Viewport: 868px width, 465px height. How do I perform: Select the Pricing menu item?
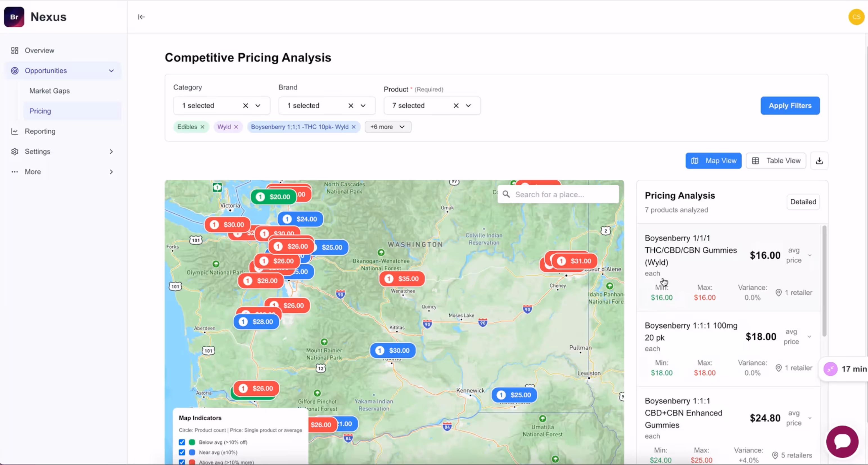click(x=72, y=111)
